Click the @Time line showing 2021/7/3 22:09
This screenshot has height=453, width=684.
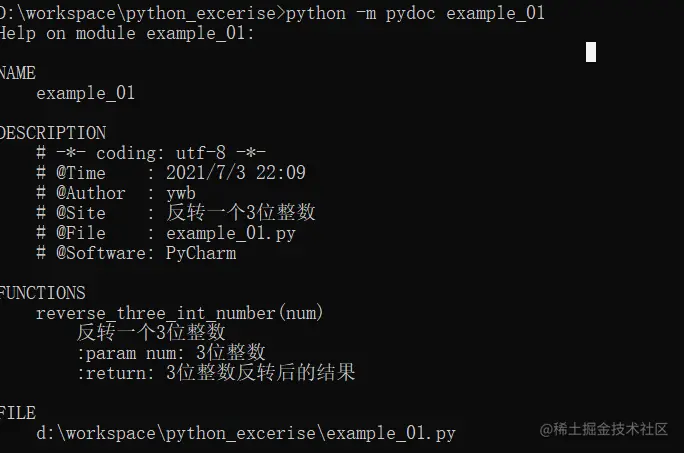pyautogui.click(x=170, y=173)
